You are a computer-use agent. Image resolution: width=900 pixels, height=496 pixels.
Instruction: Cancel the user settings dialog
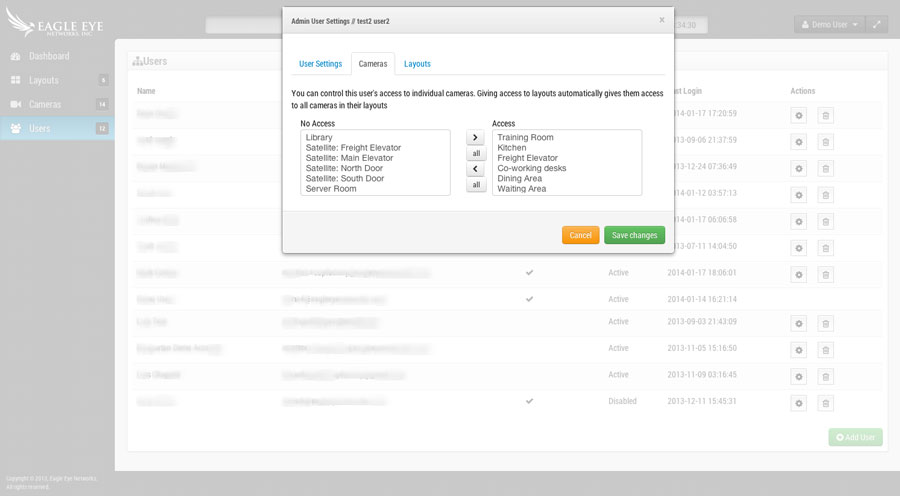tap(580, 235)
